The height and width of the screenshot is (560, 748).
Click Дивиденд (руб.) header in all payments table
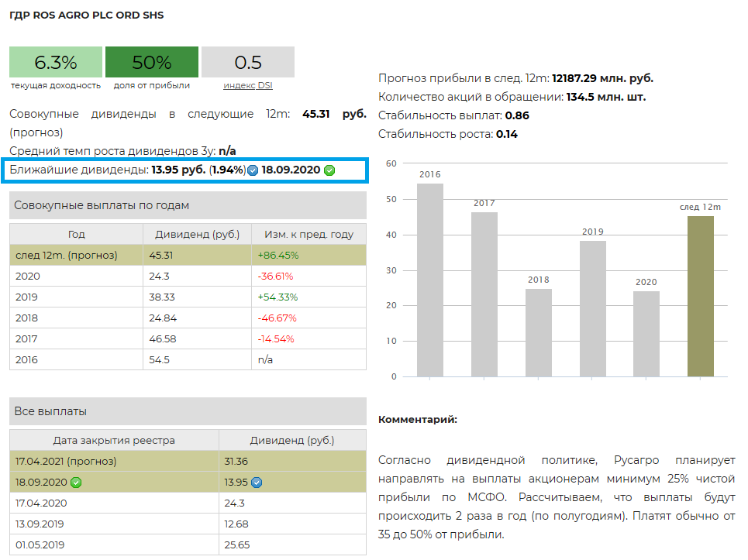click(292, 441)
